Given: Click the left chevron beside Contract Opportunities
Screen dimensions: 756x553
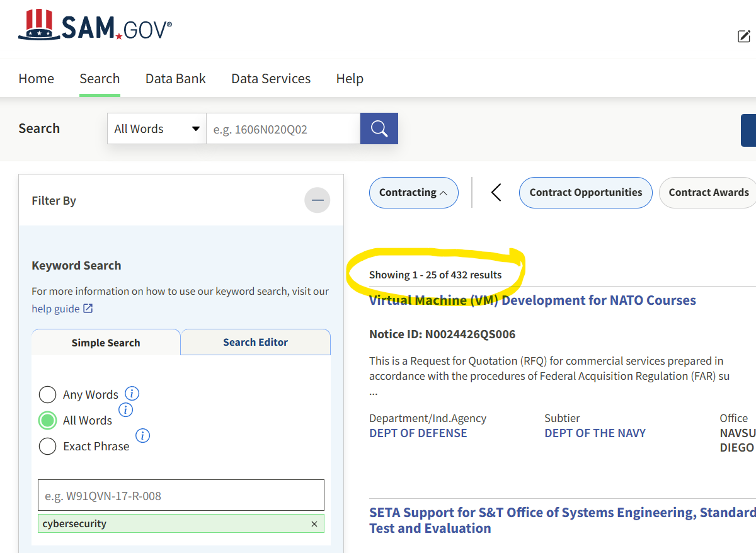Looking at the screenshot, I should (496, 193).
